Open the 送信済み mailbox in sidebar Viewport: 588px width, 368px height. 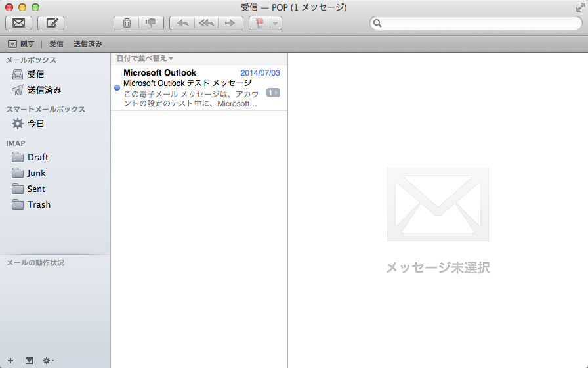(x=44, y=90)
